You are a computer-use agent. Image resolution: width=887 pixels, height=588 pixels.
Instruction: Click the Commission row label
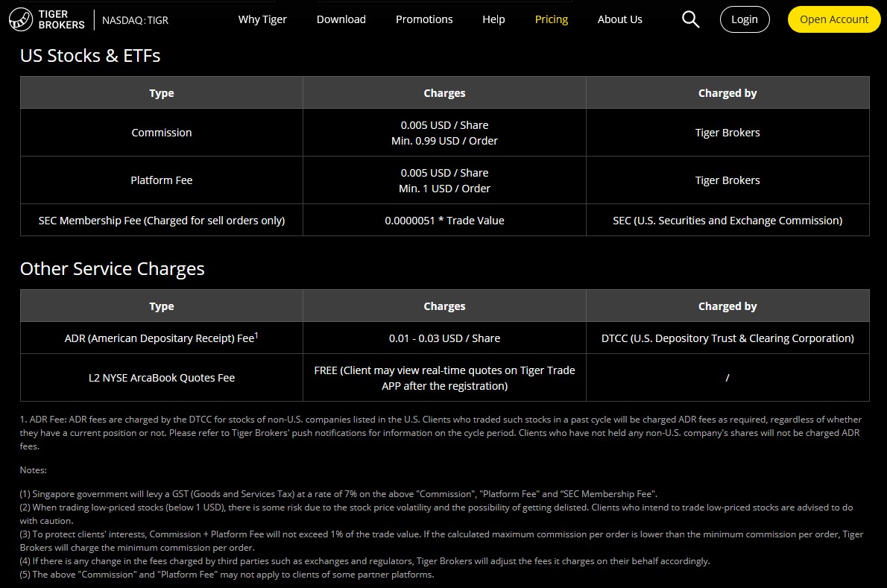(x=162, y=133)
